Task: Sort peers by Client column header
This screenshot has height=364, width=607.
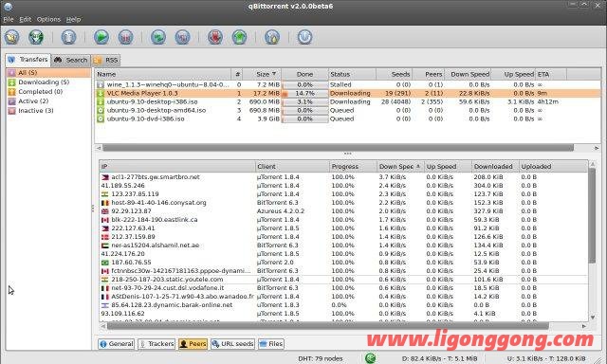Action: pyautogui.click(x=292, y=166)
